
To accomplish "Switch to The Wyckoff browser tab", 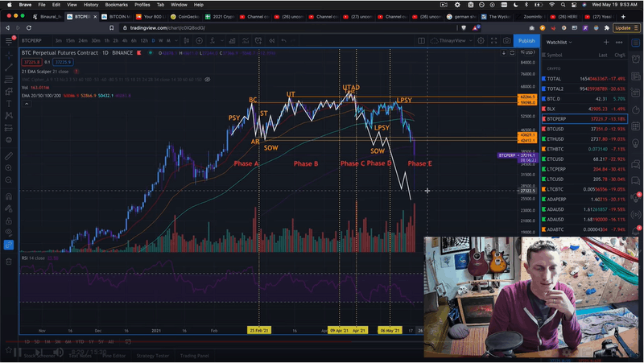I will (x=496, y=17).
